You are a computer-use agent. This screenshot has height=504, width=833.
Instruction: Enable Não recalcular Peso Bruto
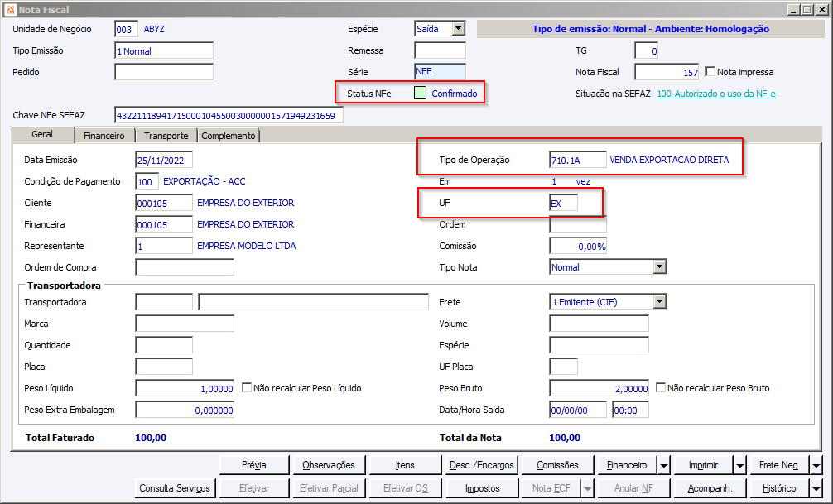pyautogui.click(x=660, y=387)
